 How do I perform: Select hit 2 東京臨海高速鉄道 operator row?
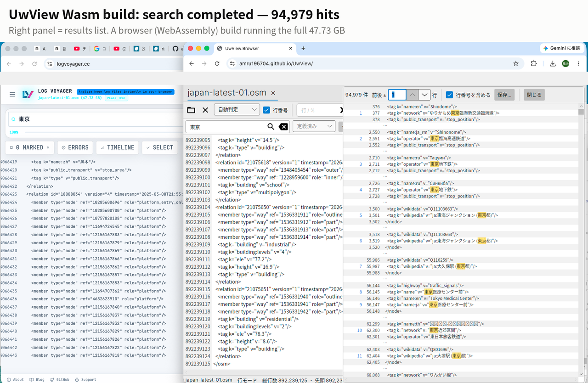coord(461,138)
